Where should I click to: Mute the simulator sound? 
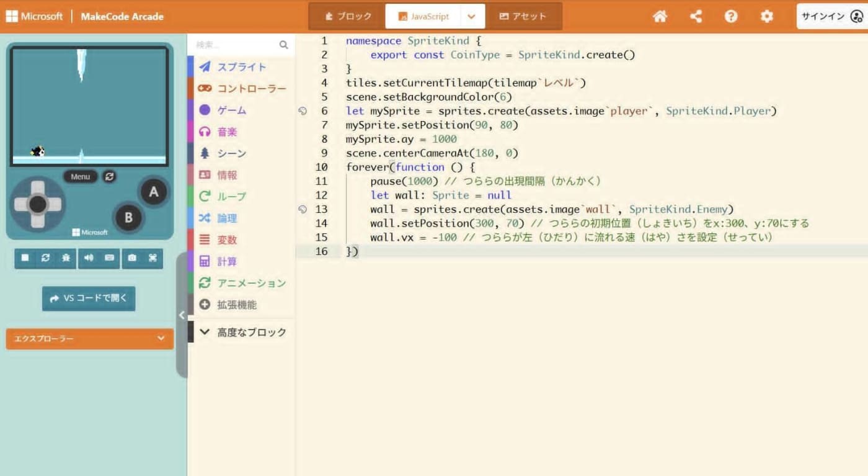(x=89, y=259)
